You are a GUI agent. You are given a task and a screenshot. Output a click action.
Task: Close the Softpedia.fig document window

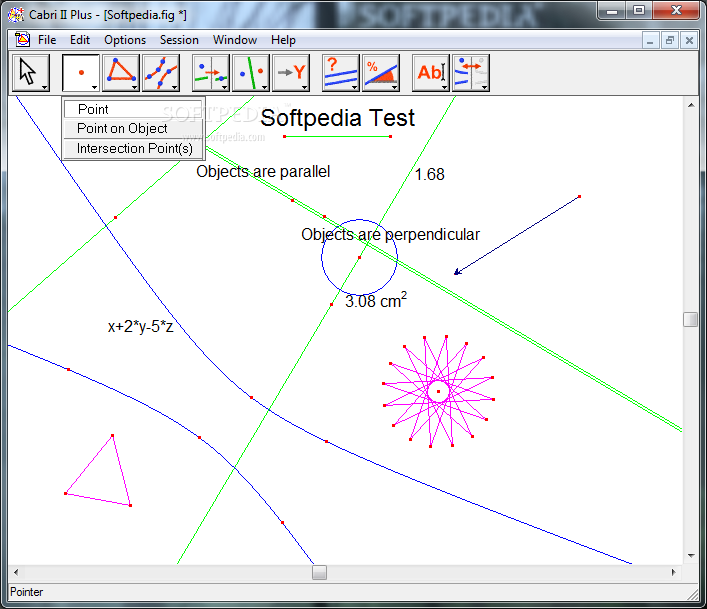pos(689,41)
